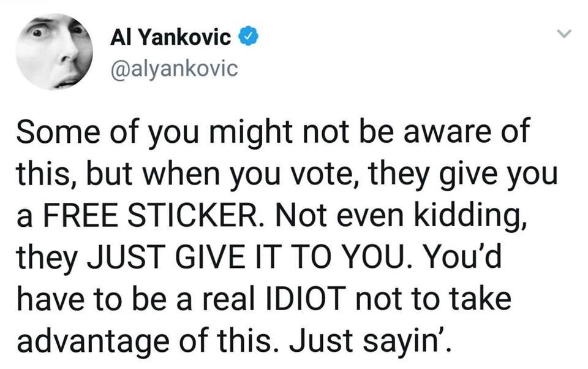Open the @alyankovic handle link

[173, 69]
